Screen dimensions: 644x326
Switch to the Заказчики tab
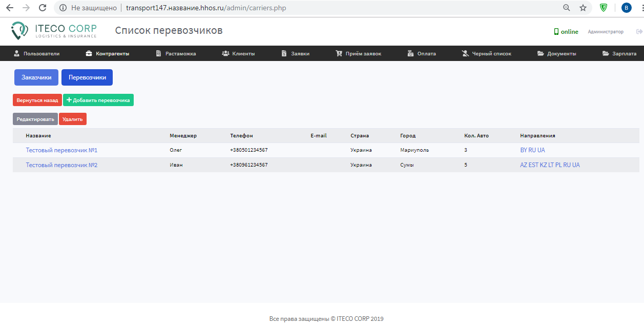pos(36,77)
